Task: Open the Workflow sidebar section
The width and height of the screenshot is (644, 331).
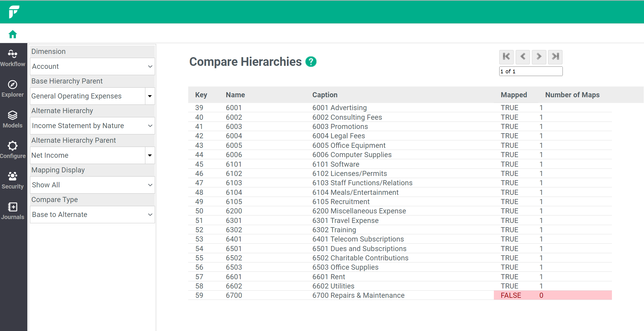Action: 13,58
